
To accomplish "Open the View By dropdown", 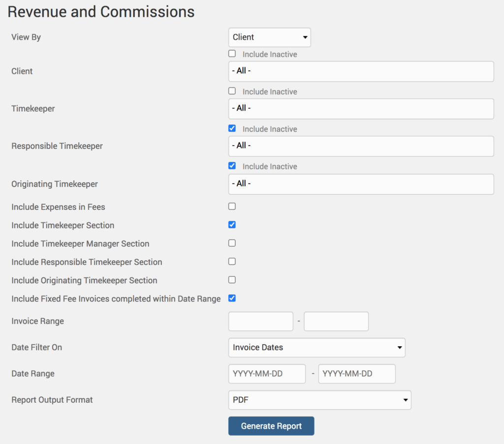I will (269, 37).
